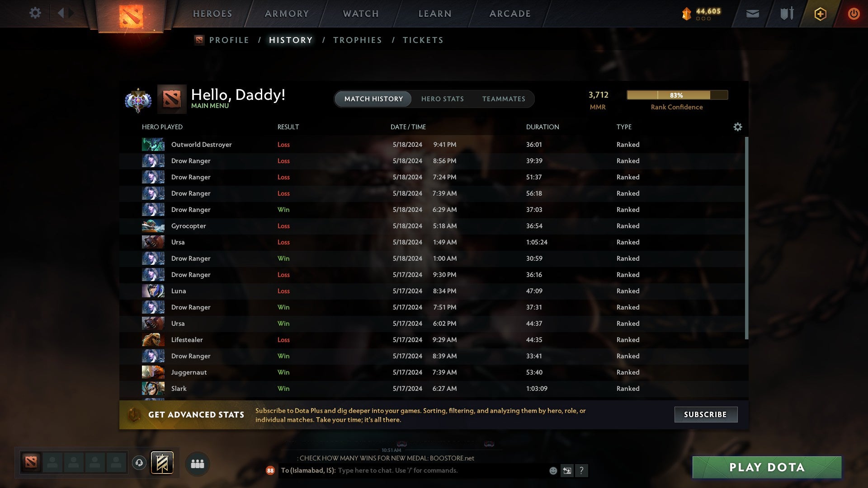Switch to the Teammates tab

coord(504,99)
